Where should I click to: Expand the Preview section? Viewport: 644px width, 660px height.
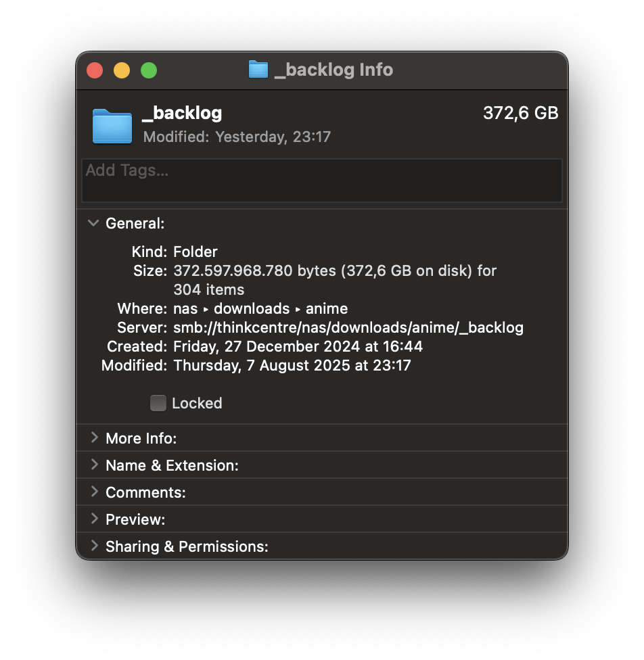point(94,519)
